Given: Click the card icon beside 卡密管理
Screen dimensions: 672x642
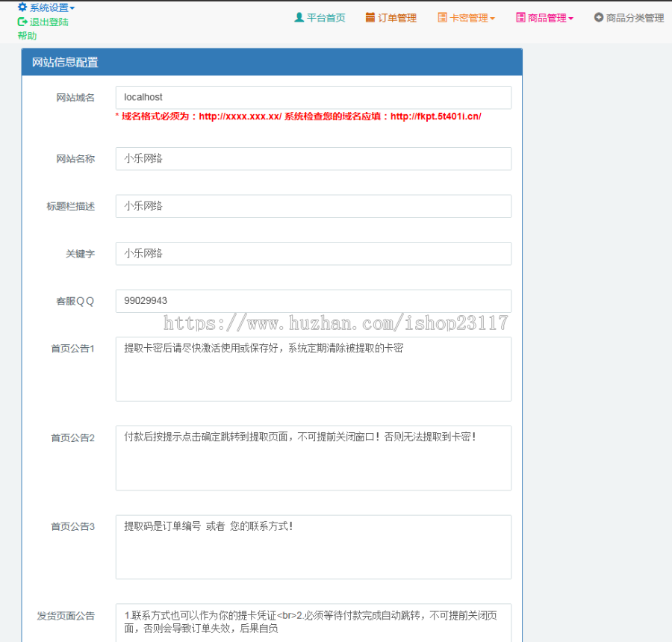Looking at the screenshot, I should pos(443,17).
